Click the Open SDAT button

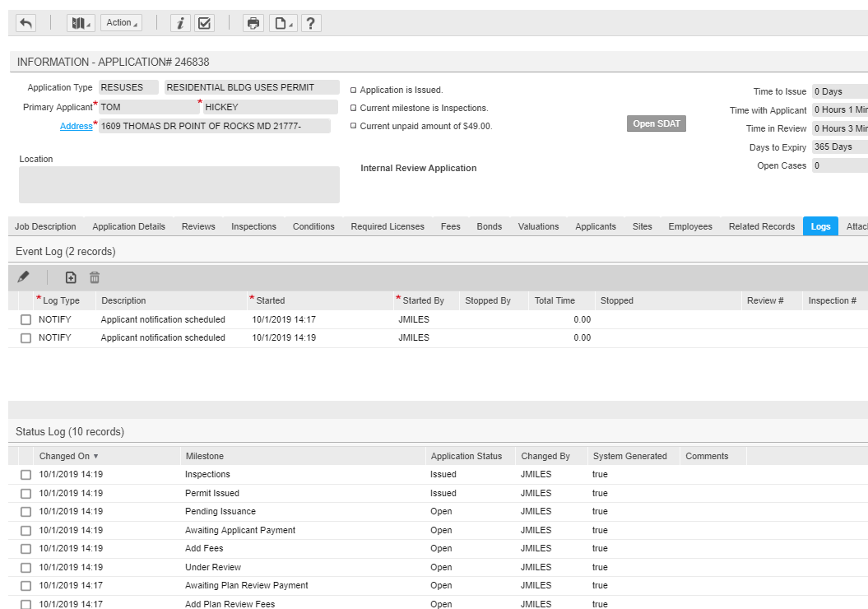click(656, 123)
